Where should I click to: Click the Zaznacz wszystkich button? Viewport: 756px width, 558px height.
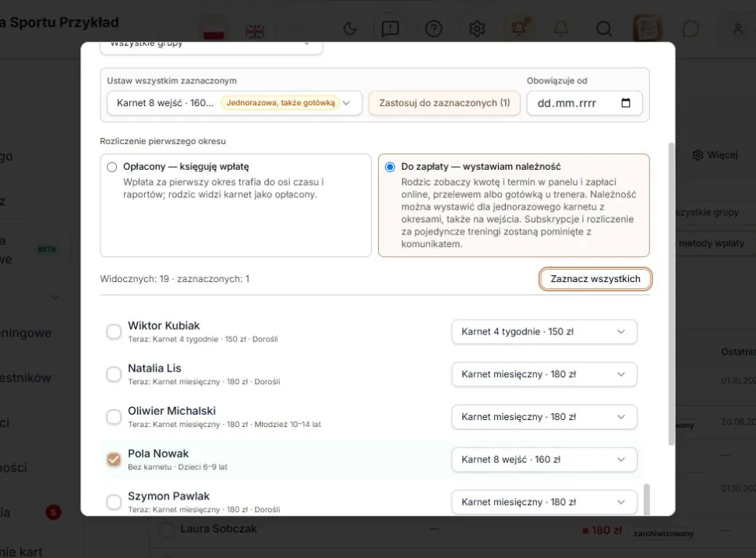[595, 279]
